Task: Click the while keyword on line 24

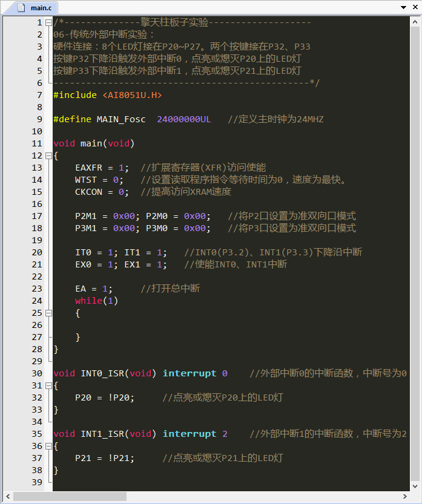Action: point(88,301)
